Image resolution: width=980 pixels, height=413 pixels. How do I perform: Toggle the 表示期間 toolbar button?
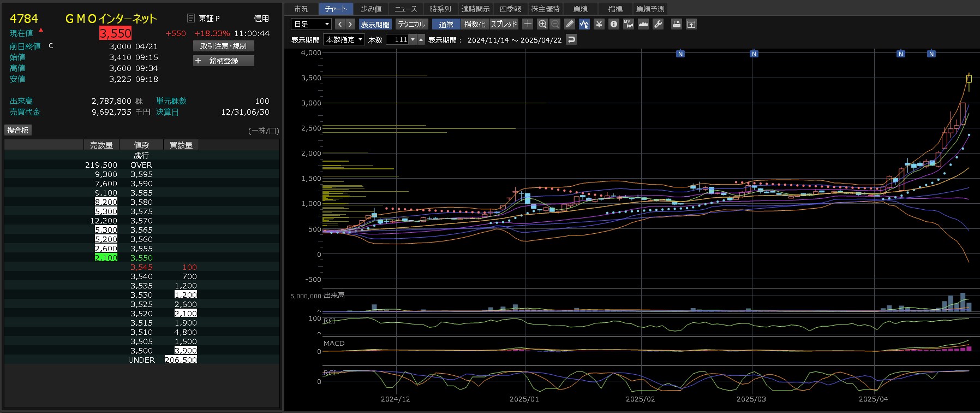click(375, 24)
